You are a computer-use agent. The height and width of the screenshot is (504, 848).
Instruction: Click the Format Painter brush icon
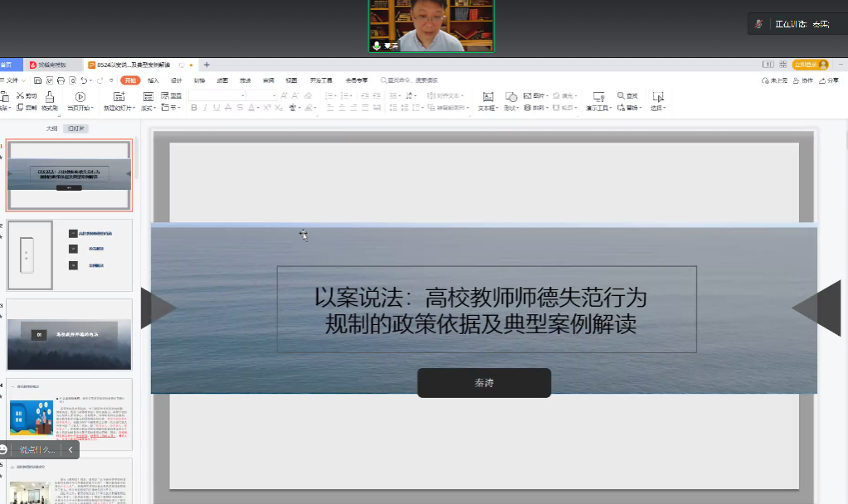coord(49,97)
